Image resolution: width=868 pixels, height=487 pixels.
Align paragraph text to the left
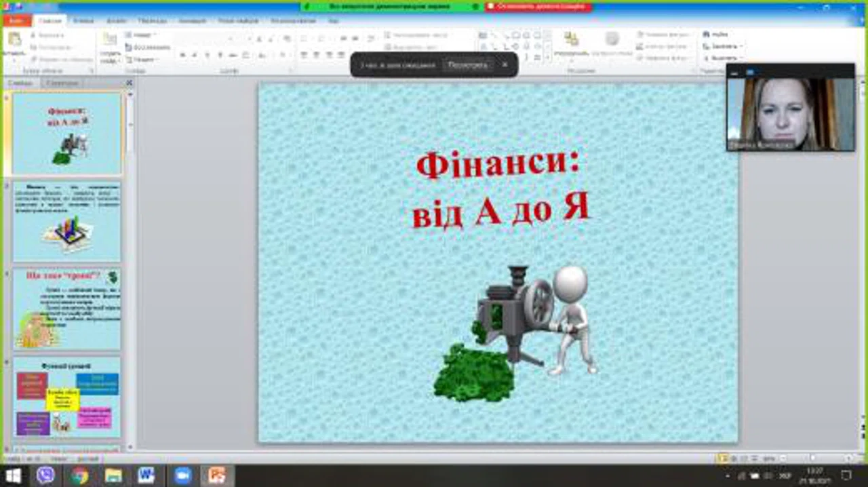303,55
